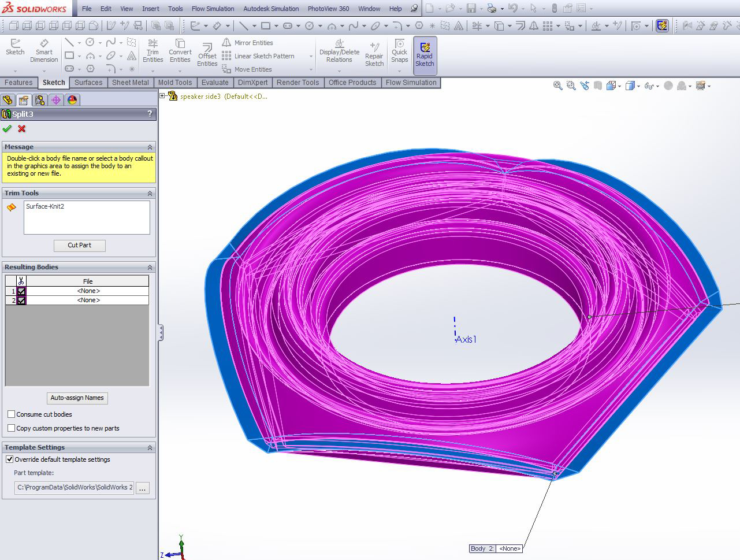Toggle checkbox for resulting body 1
Image resolution: width=740 pixels, height=560 pixels.
pos(21,291)
